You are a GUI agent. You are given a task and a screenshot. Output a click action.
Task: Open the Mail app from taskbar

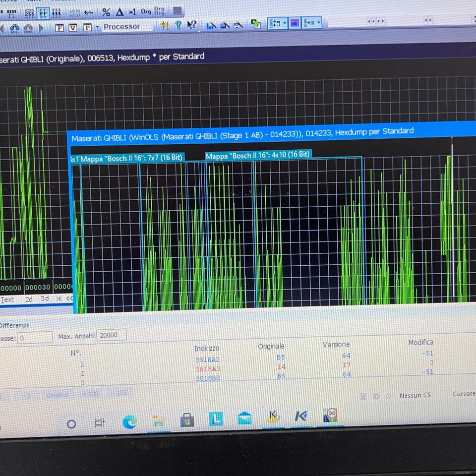244,418
